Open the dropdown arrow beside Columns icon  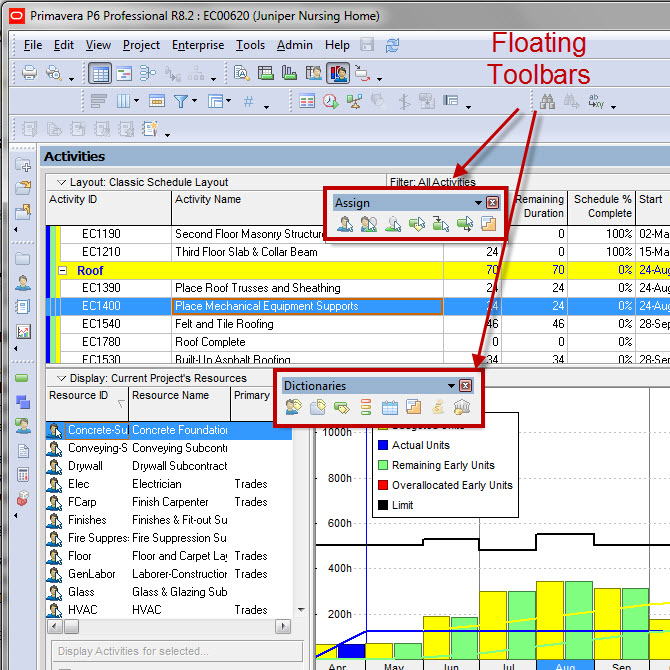136,101
